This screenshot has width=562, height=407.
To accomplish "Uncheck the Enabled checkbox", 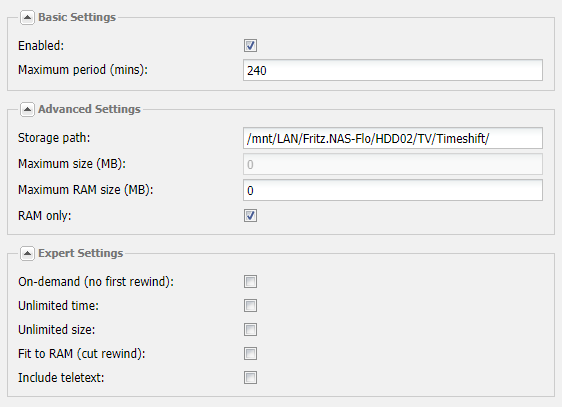I will pos(250,46).
